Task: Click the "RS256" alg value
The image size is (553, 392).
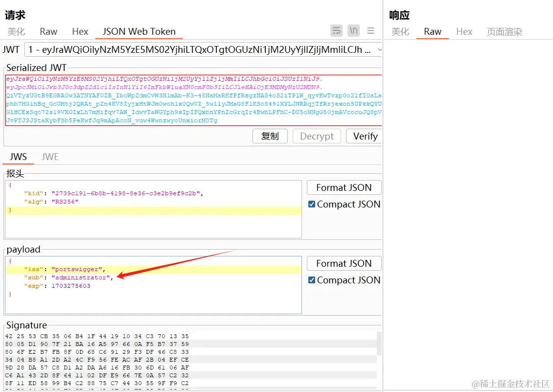Action: click(x=65, y=202)
